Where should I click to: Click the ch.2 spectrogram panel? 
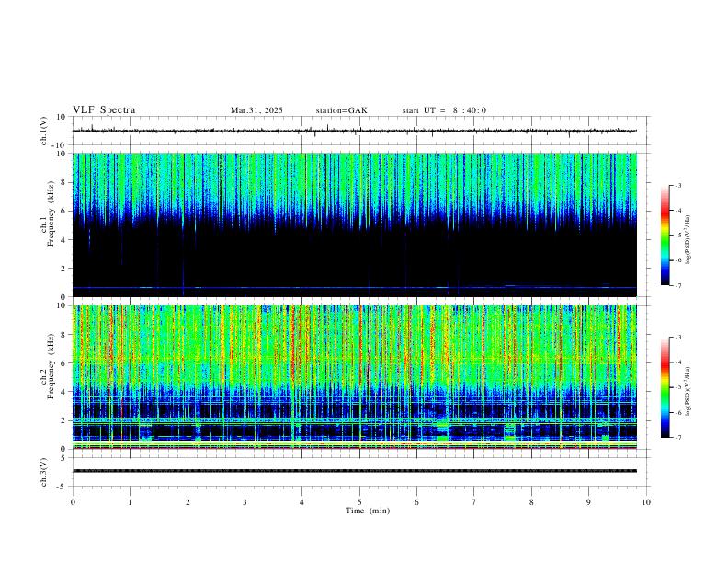click(x=355, y=377)
